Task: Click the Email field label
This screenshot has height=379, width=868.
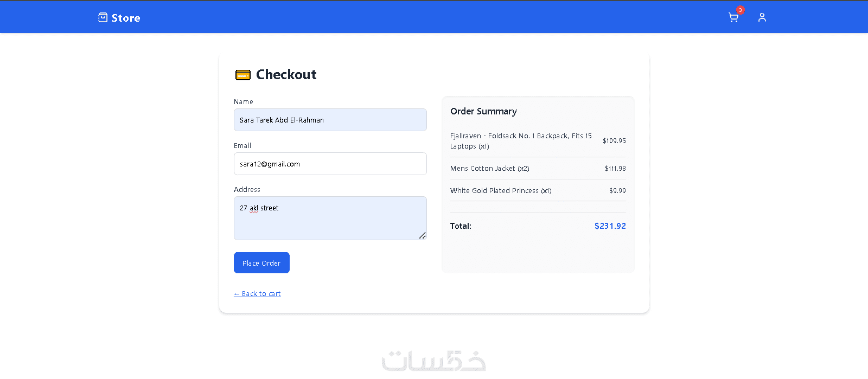Action: [x=242, y=146]
